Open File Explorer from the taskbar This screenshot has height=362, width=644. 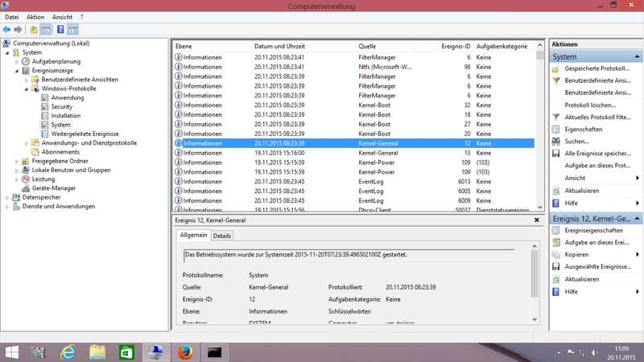tap(97, 352)
